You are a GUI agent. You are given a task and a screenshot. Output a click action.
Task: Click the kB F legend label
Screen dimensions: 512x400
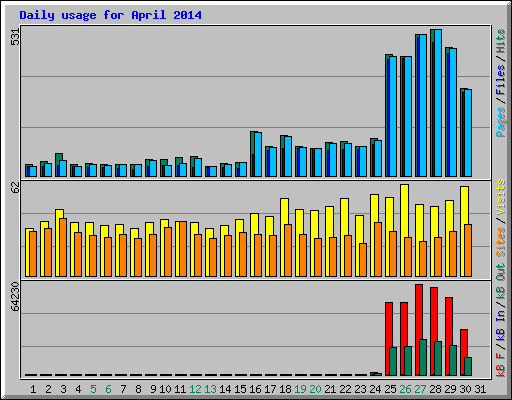point(501,365)
